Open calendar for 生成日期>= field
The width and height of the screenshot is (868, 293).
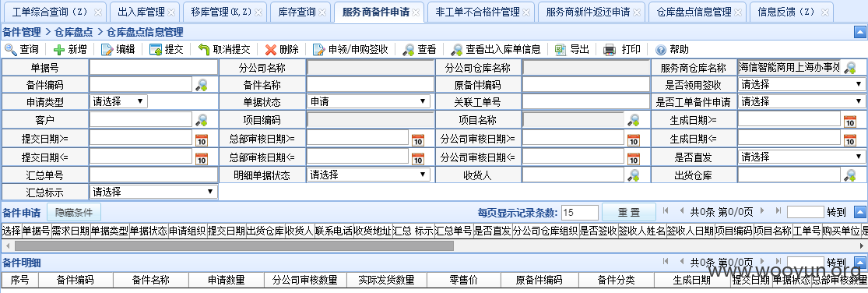850,122
